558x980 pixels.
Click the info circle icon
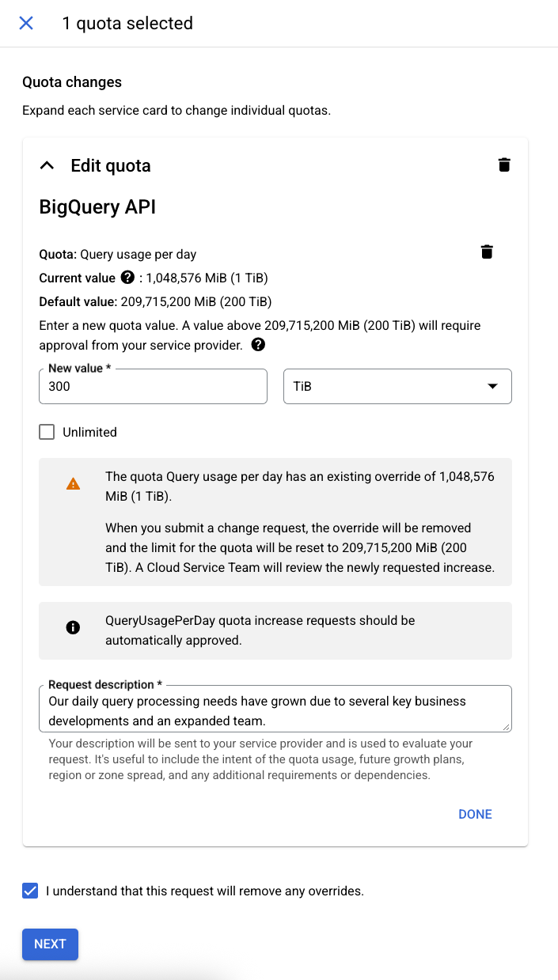coord(73,627)
